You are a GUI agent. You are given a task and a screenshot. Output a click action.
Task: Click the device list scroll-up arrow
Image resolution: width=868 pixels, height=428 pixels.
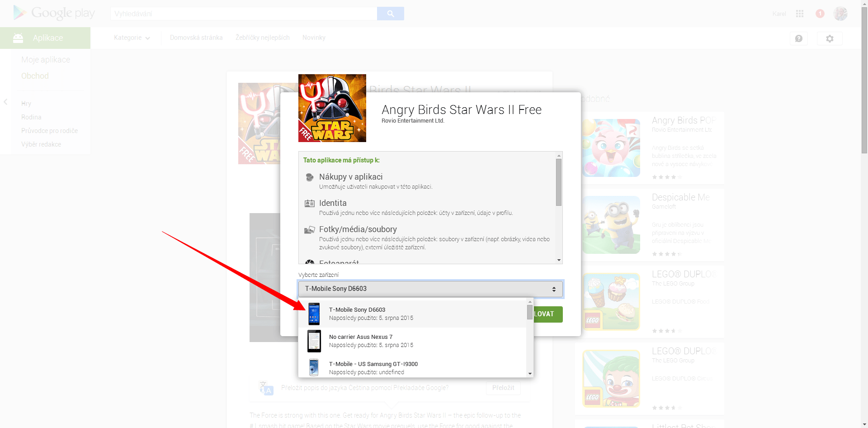click(x=530, y=301)
